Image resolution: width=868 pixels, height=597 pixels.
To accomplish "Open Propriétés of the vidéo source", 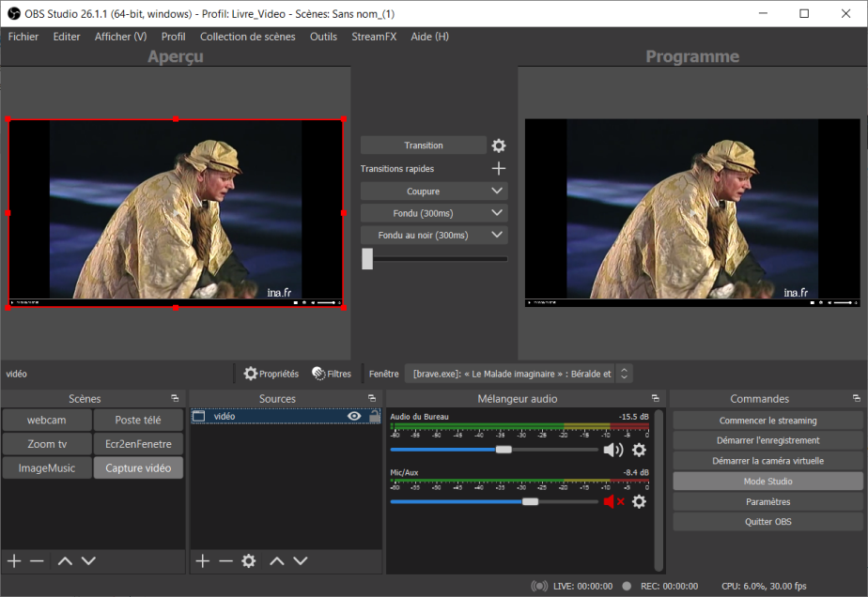I will pos(271,374).
